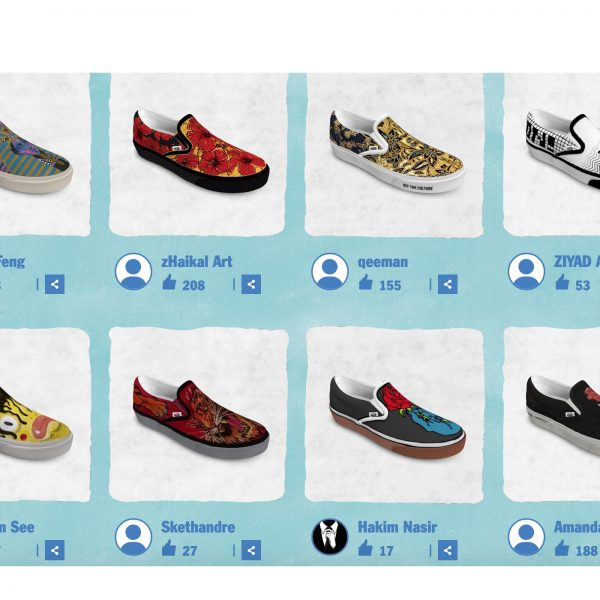This screenshot has height=600, width=600.
Task: Like zHaikal Art's design with thumbs-up
Action: 169,282
